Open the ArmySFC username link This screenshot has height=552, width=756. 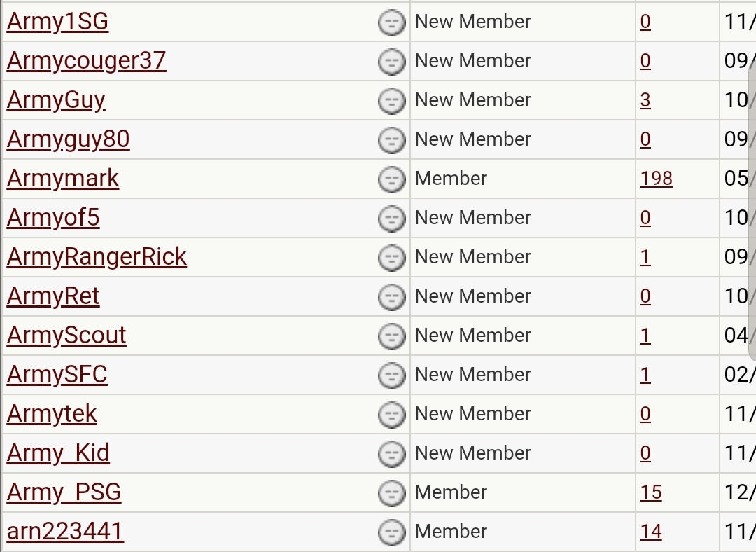[57, 375]
